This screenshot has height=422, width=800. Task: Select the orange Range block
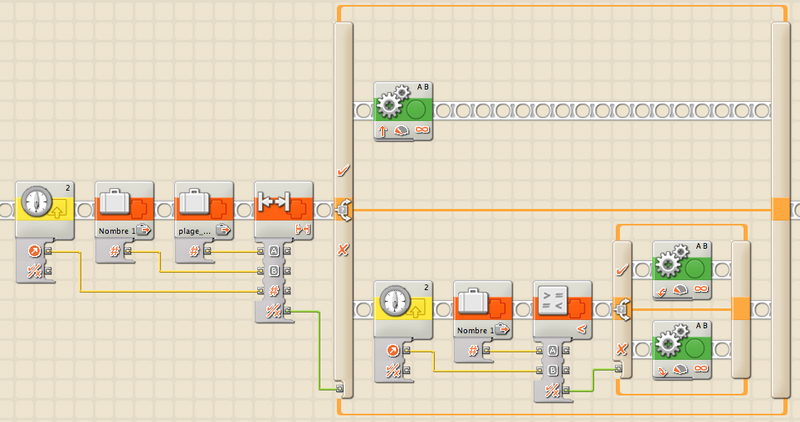click(284, 208)
